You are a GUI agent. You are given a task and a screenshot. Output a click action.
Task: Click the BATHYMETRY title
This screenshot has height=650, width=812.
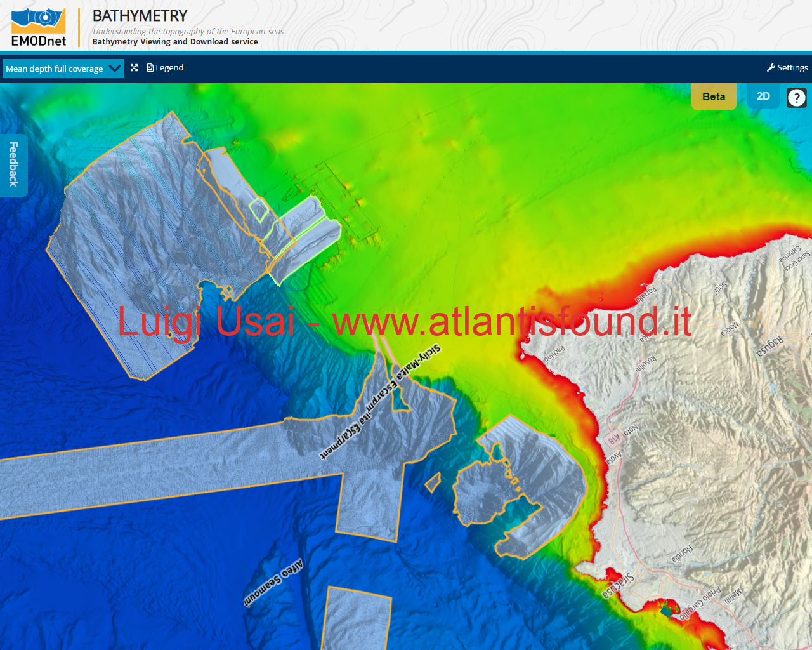[x=140, y=16]
